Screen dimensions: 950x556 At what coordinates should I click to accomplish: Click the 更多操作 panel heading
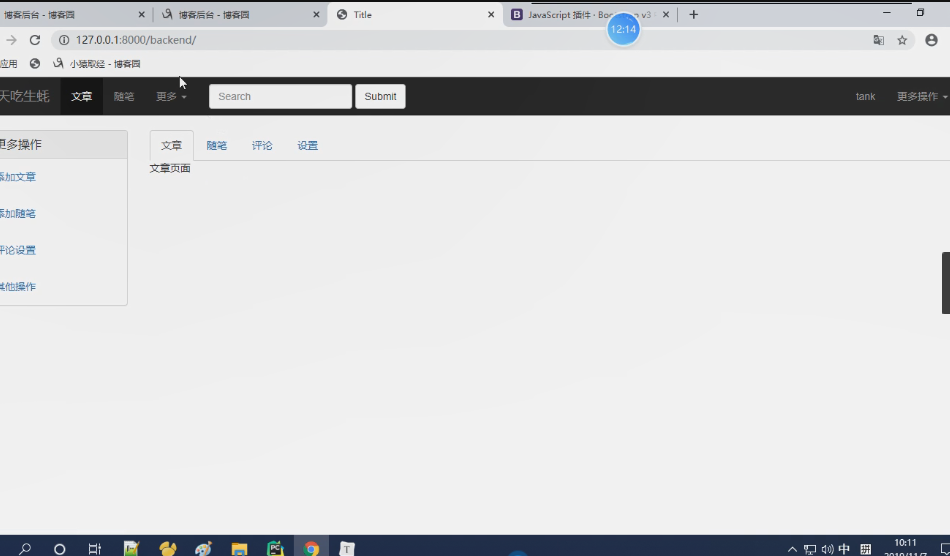click(63, 145)
